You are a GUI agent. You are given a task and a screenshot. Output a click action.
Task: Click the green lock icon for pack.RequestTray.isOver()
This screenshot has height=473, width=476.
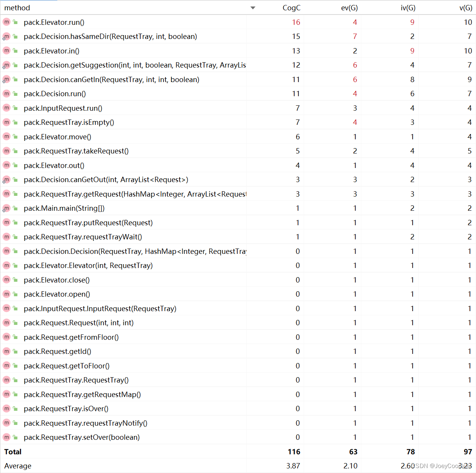tap(15, 409)
